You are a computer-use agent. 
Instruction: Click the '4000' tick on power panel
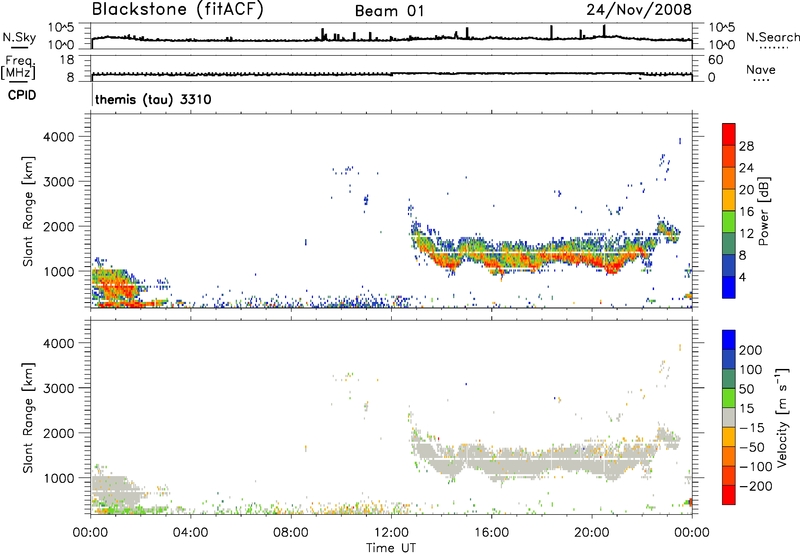58,137
